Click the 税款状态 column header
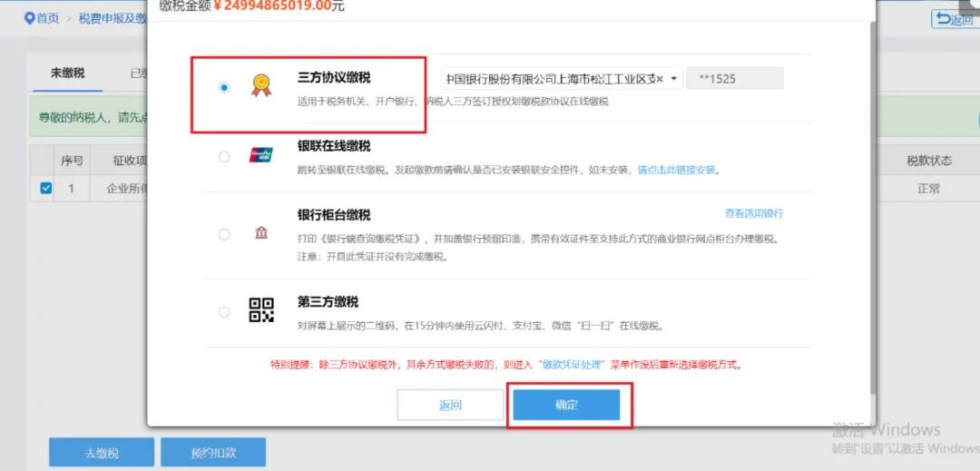The width and height of the screenshot is (980, 471). click(x=929, y=161)
